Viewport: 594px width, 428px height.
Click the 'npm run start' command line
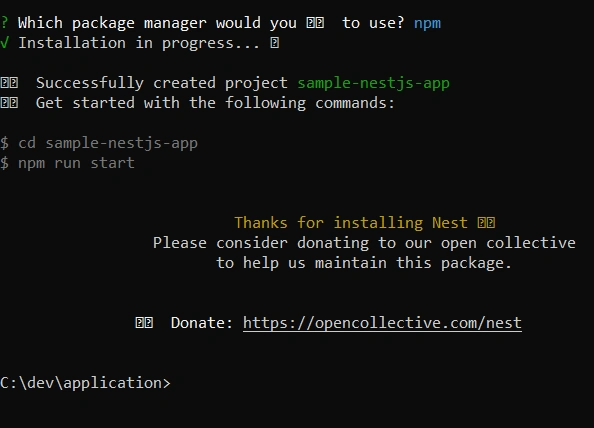[67, 163]
